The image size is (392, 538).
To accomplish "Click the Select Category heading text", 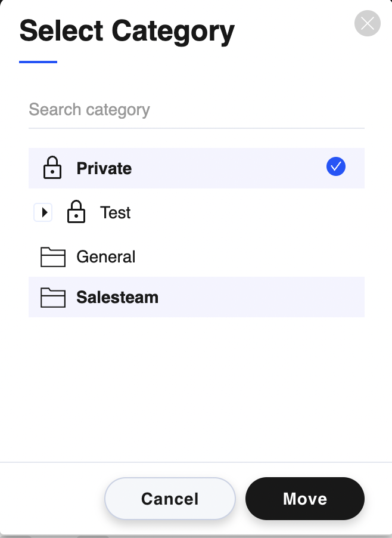I will coord(127,31).
